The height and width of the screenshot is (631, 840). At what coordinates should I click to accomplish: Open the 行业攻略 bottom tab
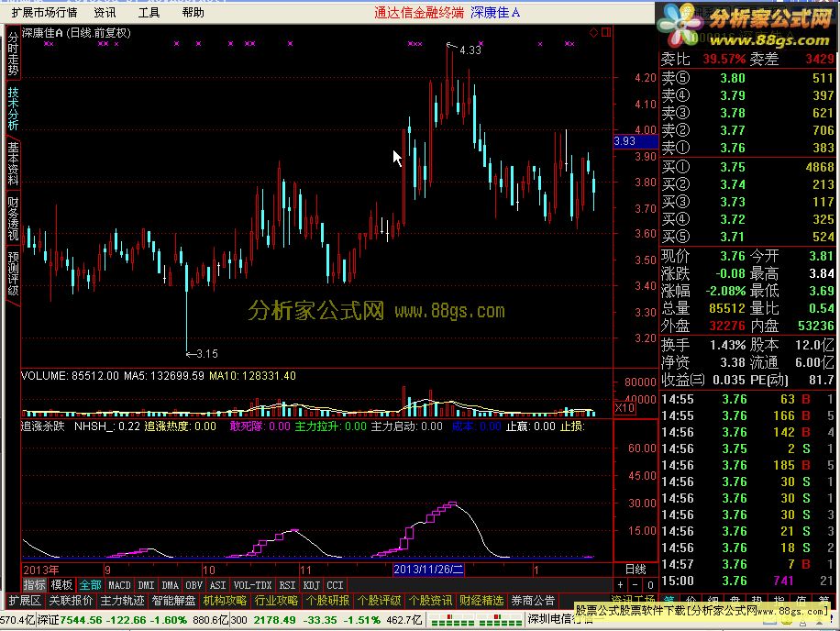tap(276, 601)
